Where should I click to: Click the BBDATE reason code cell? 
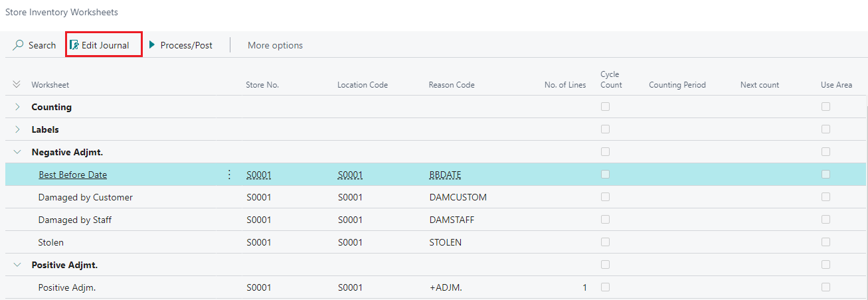[445, 175]
